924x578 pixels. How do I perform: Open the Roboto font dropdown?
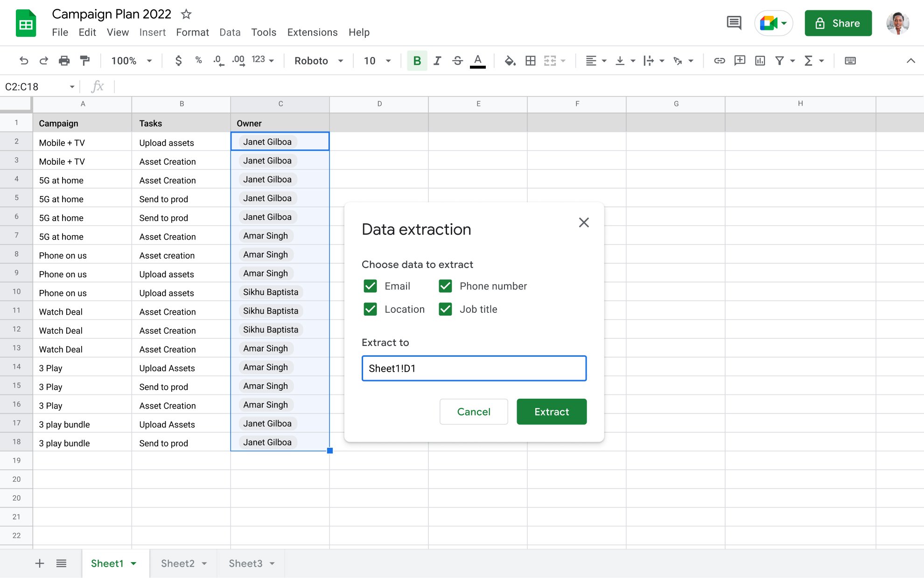click(319, 61)
